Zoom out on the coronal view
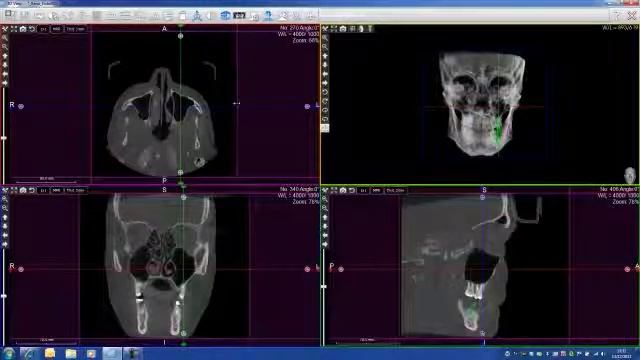Image resolution: width=640 pixels, height=360 pixels. tap(5, 208)
